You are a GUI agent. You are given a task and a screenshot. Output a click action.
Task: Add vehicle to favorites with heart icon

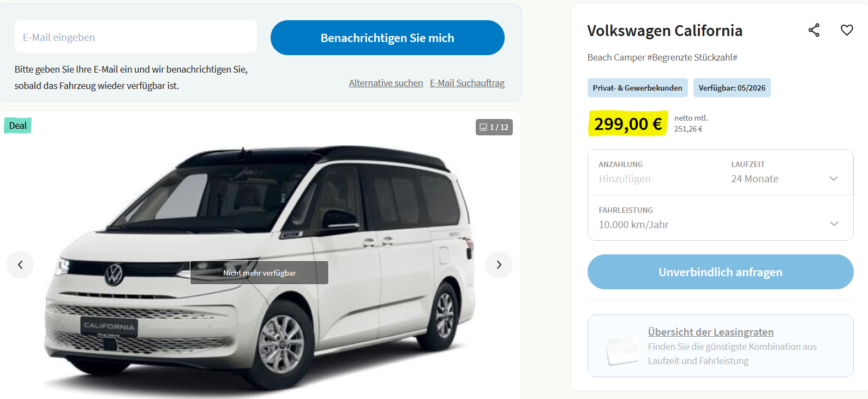[x=847, y=30]
